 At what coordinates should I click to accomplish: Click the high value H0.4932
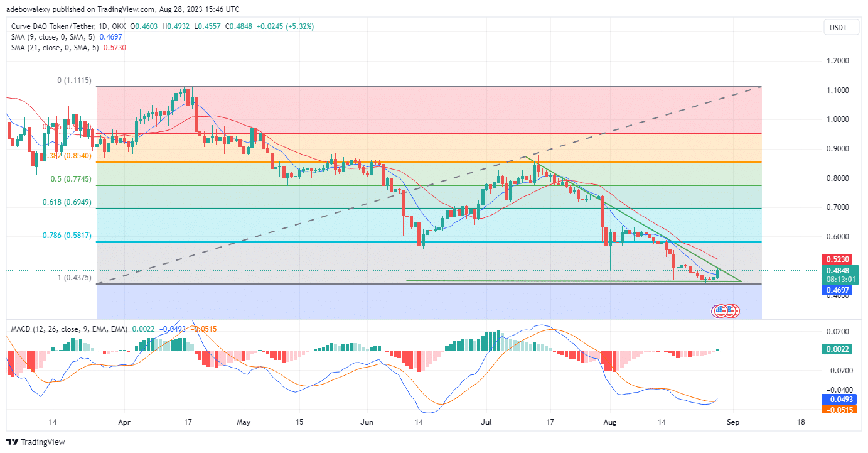click(x=177, y=26)
